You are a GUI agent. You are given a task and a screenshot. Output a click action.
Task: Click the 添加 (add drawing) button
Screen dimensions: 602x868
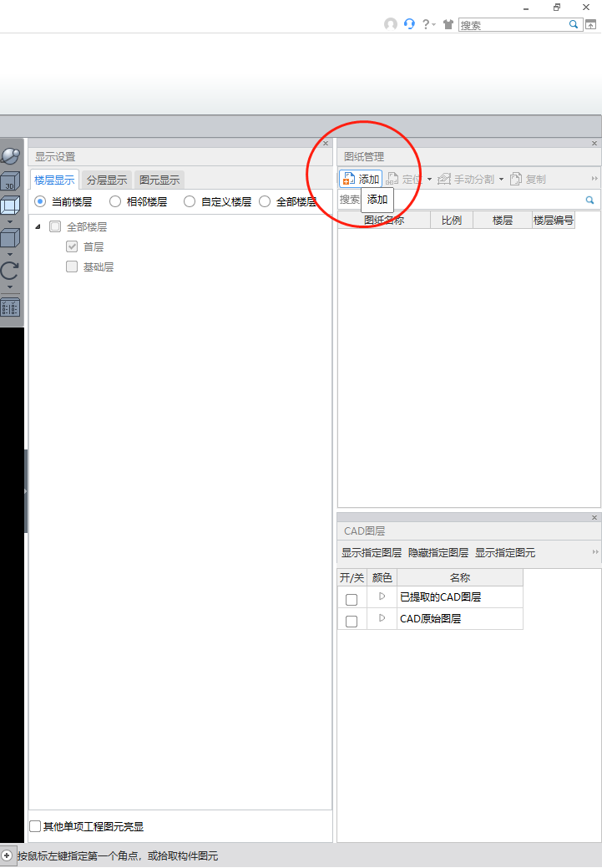[361, 179]
